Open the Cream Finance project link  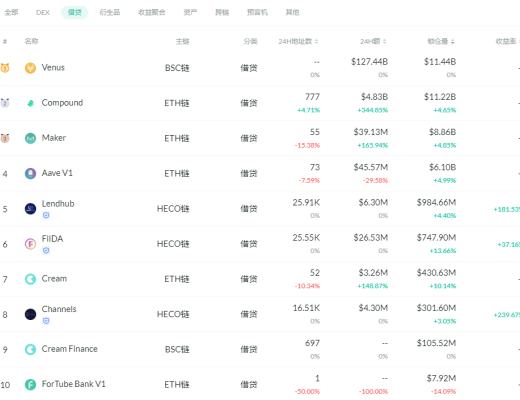70,349
